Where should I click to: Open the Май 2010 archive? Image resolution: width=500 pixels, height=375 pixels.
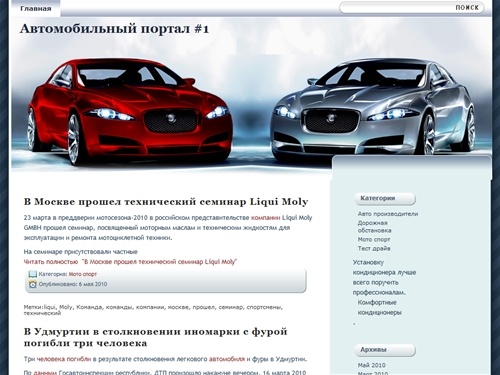371,365
